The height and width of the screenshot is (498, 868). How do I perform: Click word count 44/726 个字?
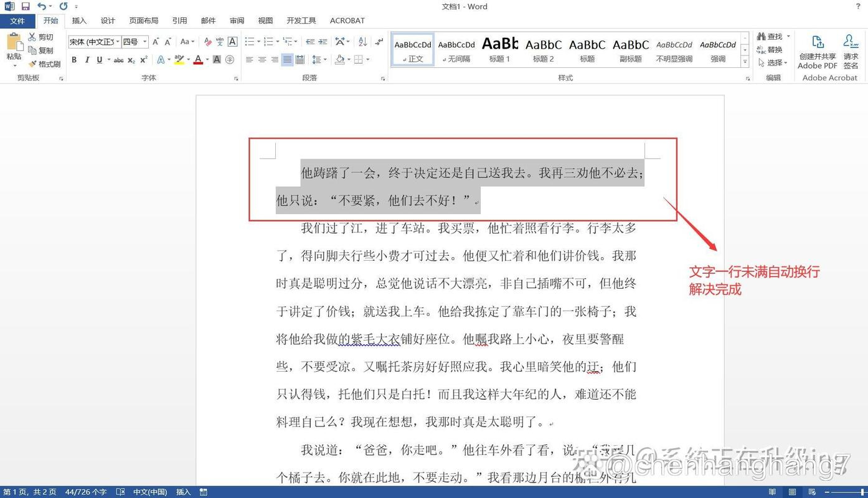[x=86, y=492]
